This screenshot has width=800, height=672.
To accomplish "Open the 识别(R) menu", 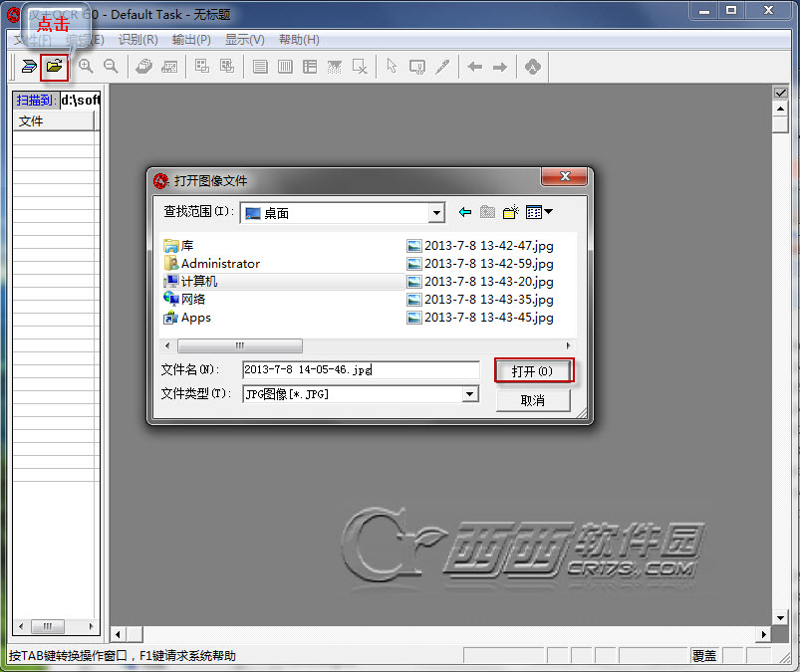I will click(136, 40).
